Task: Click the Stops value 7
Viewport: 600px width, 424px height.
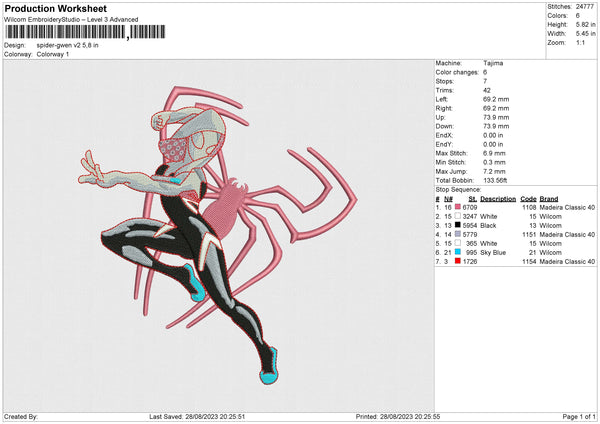Action: (x=485, y=81)
